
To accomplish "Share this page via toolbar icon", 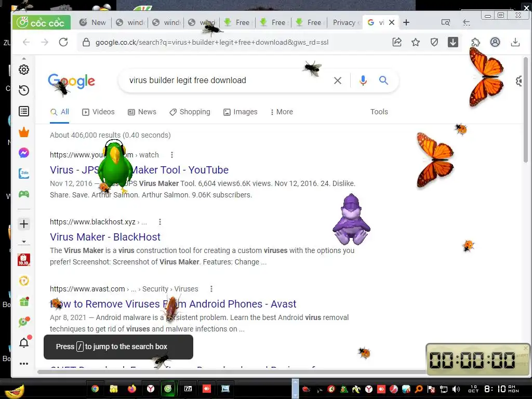I will tap(397, 42).
